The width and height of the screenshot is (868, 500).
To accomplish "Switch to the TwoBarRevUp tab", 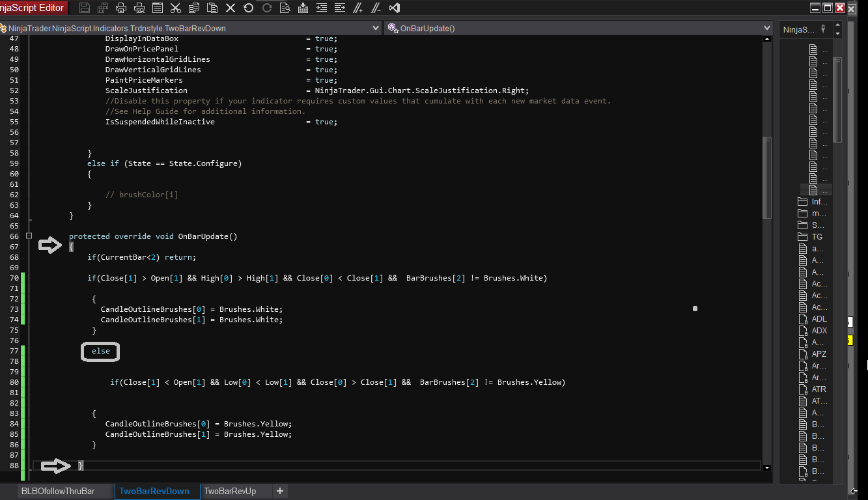I will tap(230, 491).
